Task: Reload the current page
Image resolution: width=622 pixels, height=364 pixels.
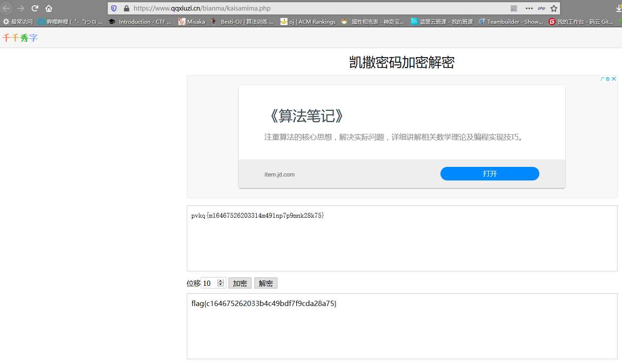Action: point(35,8)
